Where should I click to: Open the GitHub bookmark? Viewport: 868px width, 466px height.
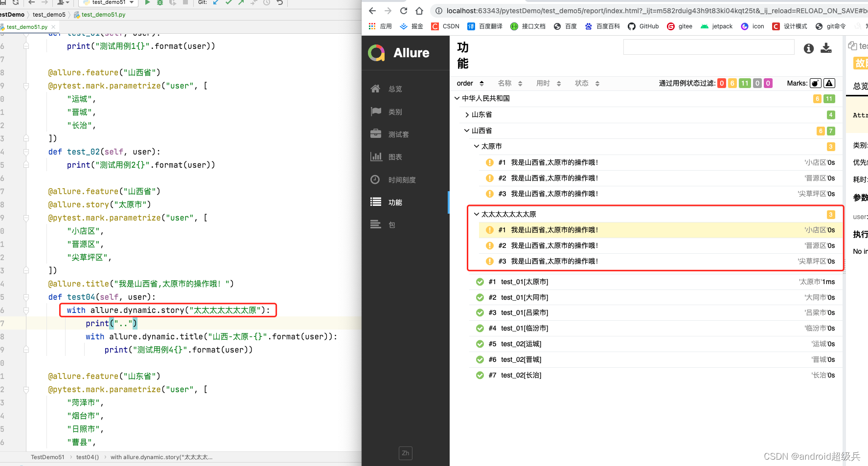pyautogui.click(x=643, y=26)
